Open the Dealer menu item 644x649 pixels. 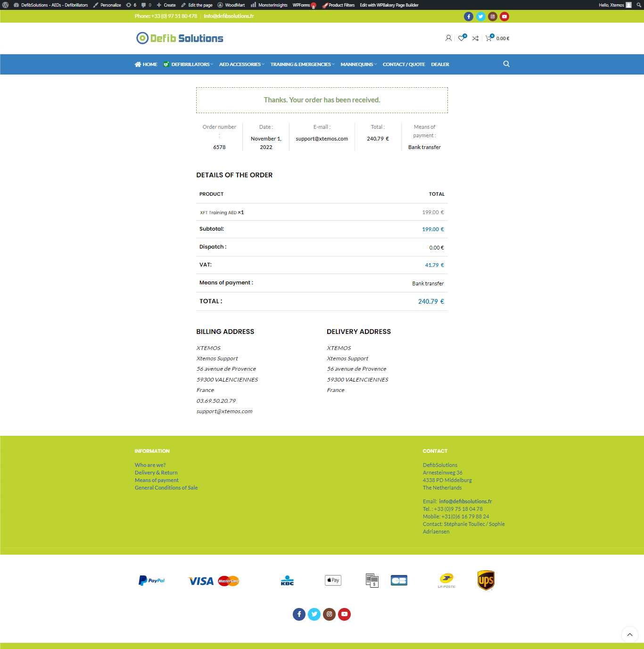(440, 65)
